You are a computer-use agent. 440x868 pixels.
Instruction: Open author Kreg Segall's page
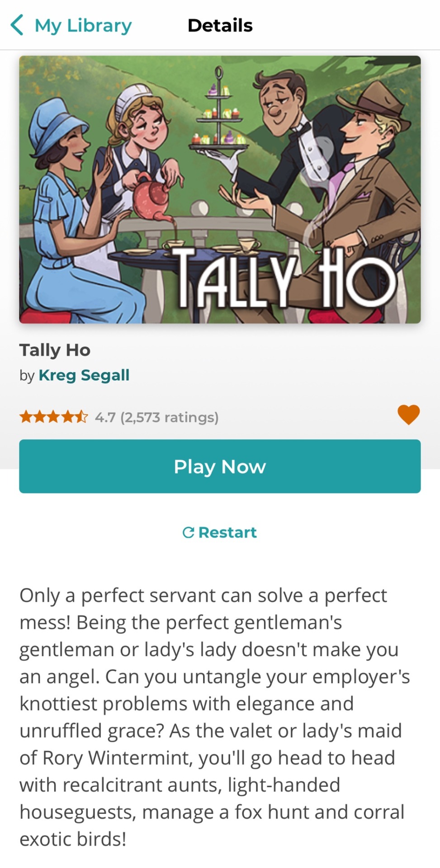84,375
